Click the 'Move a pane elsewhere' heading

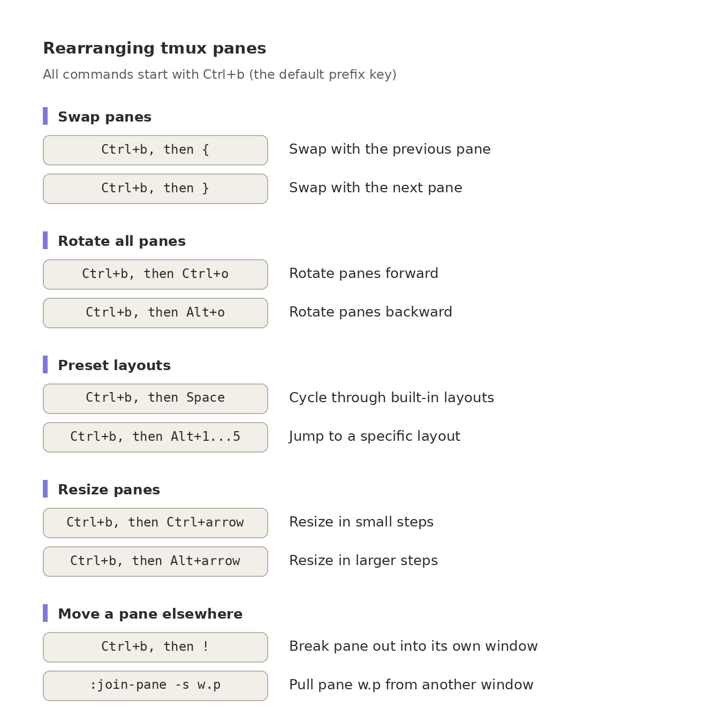(150, 614)
